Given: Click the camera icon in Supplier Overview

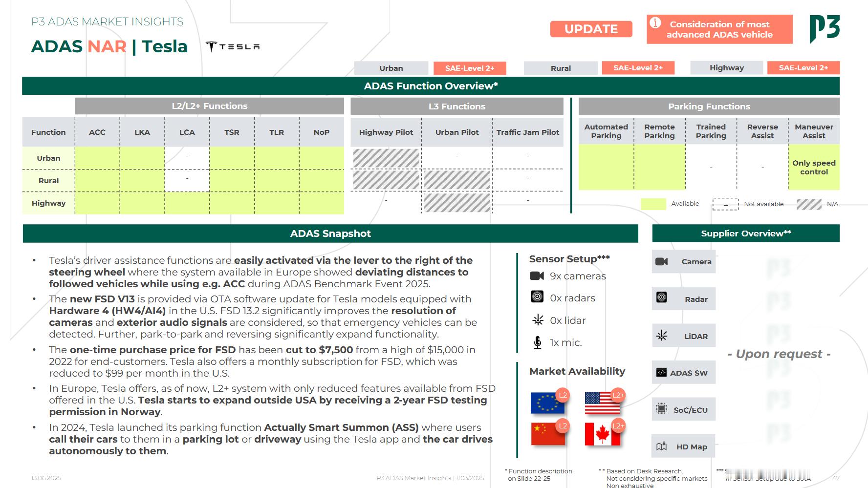Looking at the screenshot, I should [662, 261].
